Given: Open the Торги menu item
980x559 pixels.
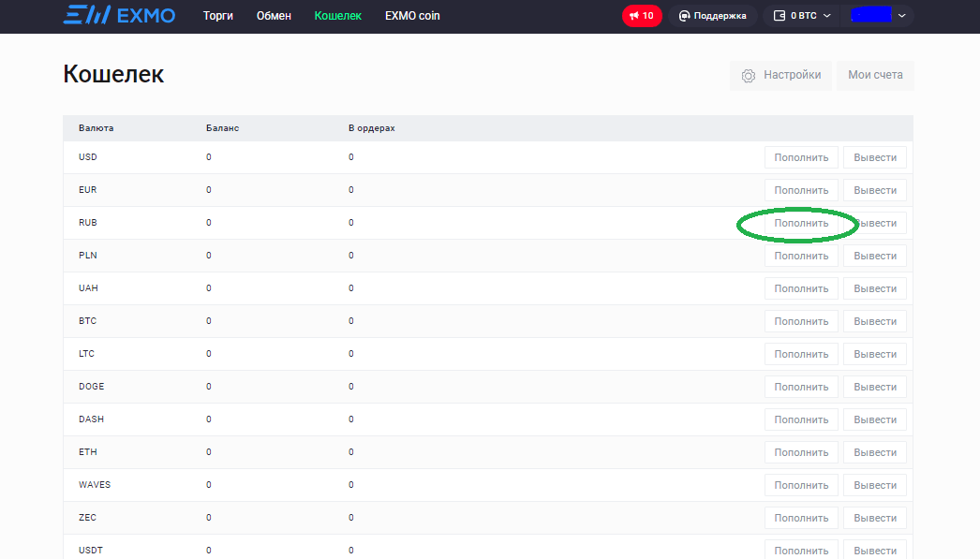Looking at the screenshot, I should (x=218, y=16).
